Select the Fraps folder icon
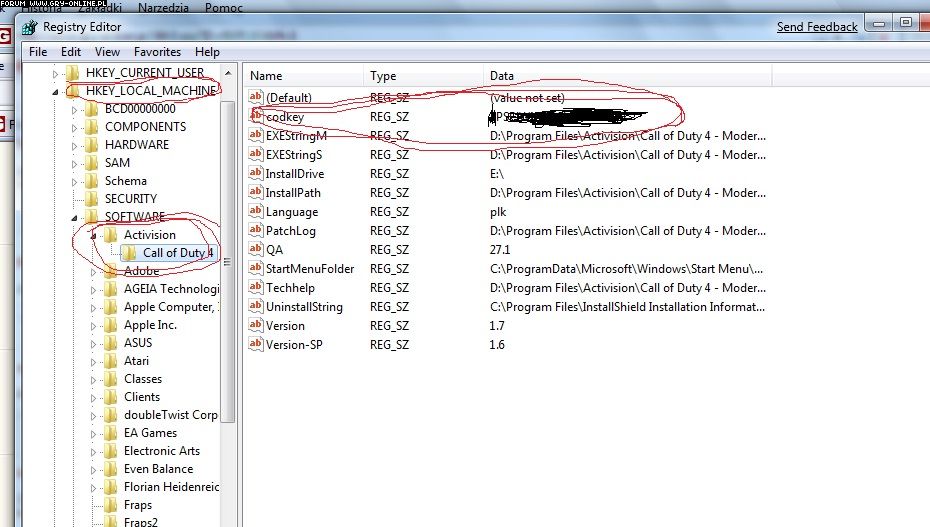Screen dimensions: 930x527 click(110, 505)
